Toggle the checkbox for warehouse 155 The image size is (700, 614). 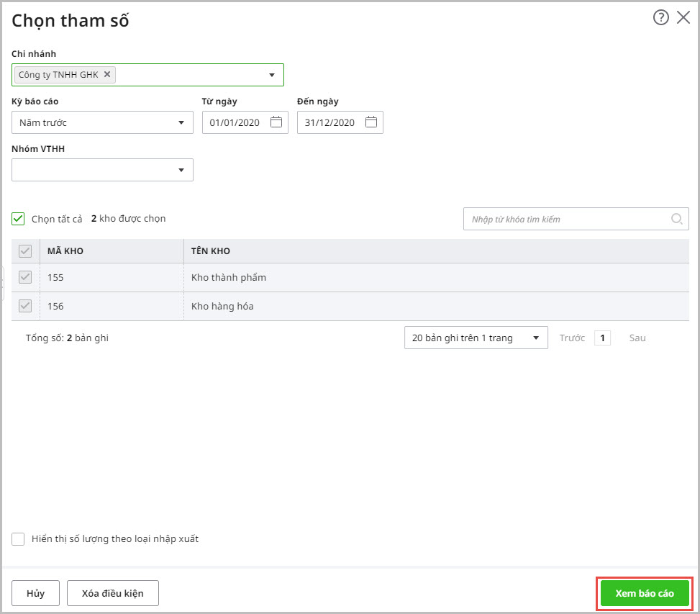pyautogui.click(x=25, y=277)
